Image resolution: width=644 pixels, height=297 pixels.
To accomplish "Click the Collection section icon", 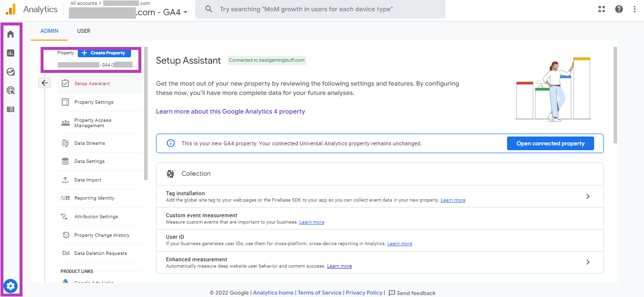I will pos(170,174).
